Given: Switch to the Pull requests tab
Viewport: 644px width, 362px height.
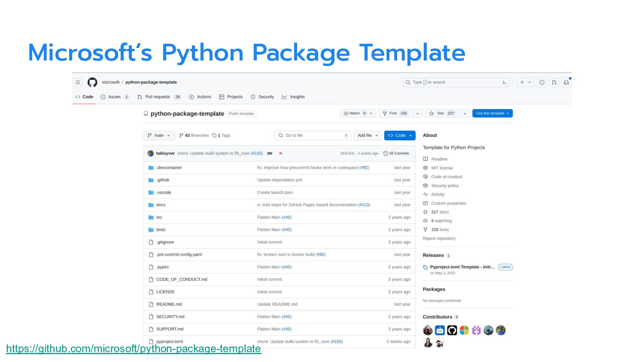Looking at the screenshot, I should click(x=159, y=97).
